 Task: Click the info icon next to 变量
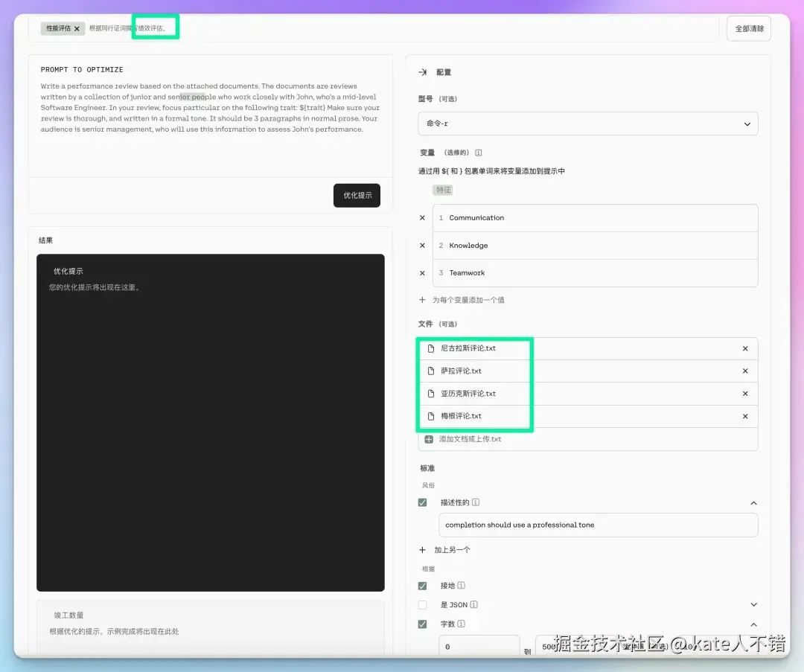pyautogui.click(x=479, y=153)
